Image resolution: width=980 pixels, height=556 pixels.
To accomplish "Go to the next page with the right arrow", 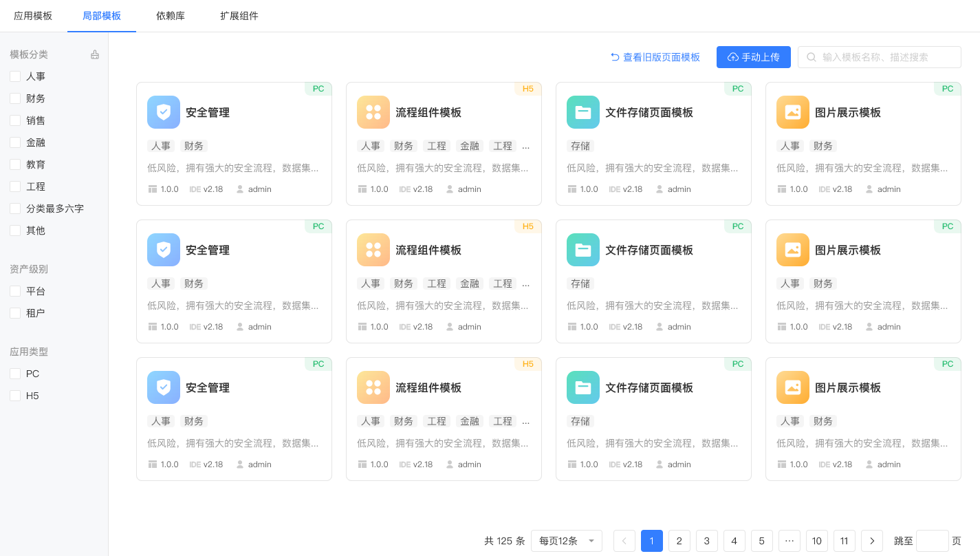I will pos(872,541).
